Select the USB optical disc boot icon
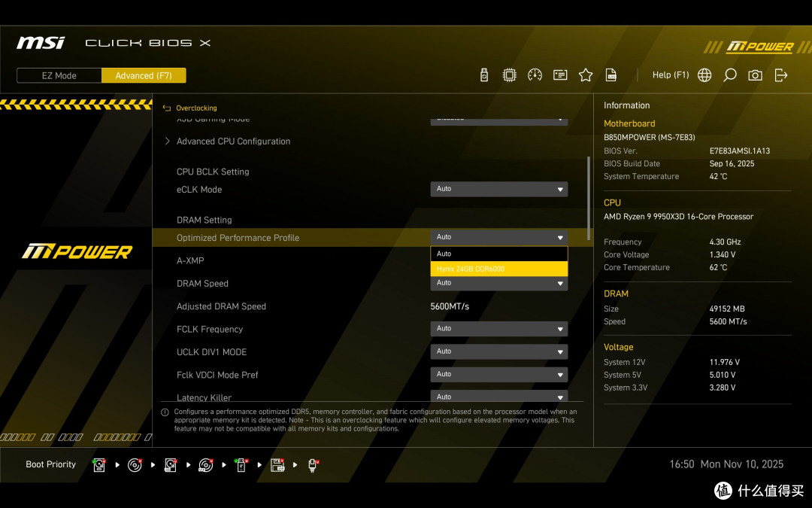 pos(205,465)
